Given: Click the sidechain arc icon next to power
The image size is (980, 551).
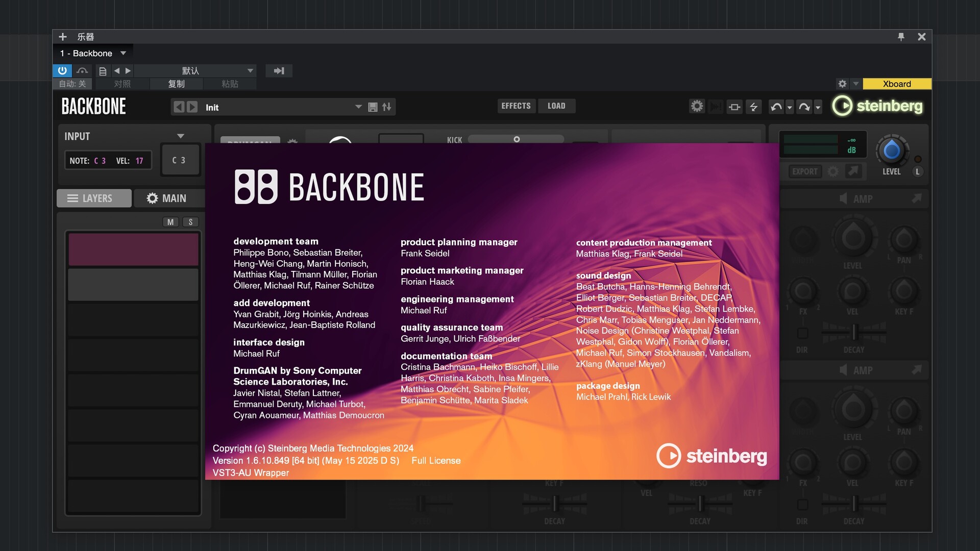Looking at the screenshot, I should point(82,71).
